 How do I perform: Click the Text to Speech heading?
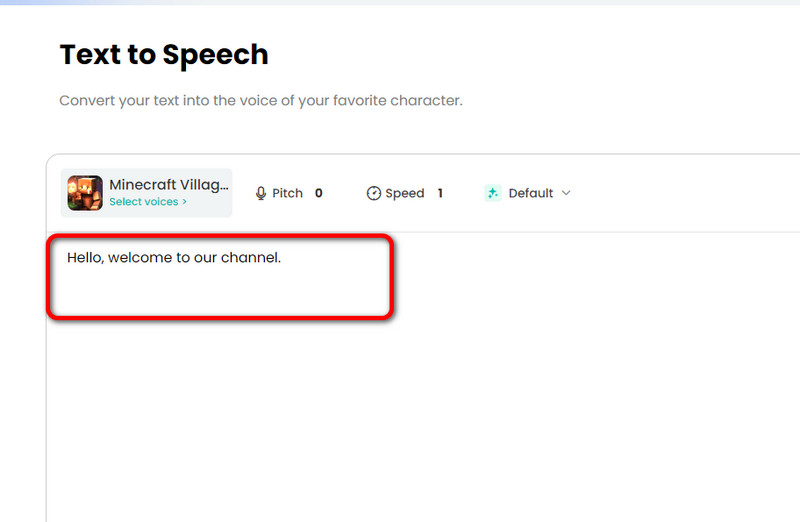click(164, 54)
